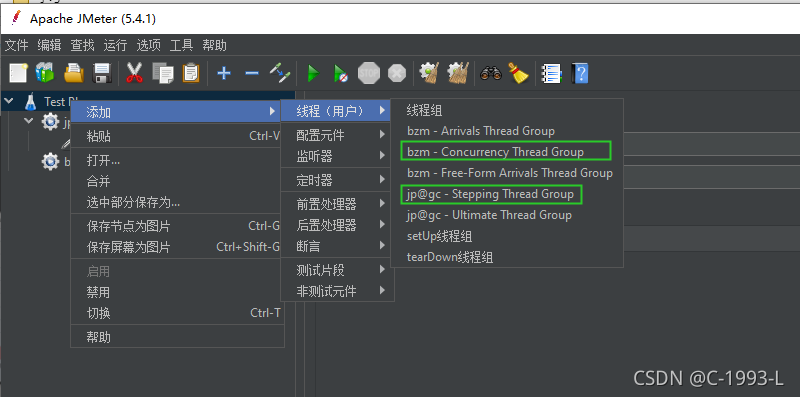The width and height of the screenshot is (800, 397).
Task: Choose 粘贴 from context menu
Action: (176, 136)
